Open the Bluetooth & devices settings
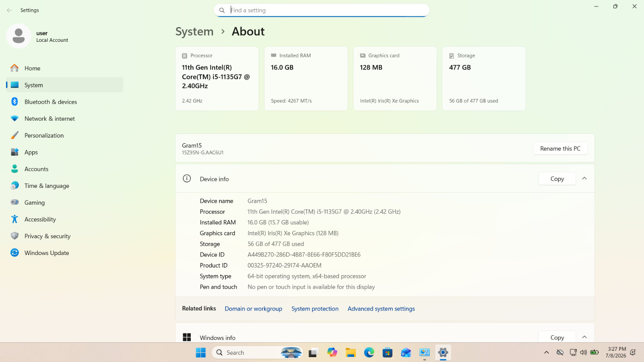 click(x=64, y=102)
